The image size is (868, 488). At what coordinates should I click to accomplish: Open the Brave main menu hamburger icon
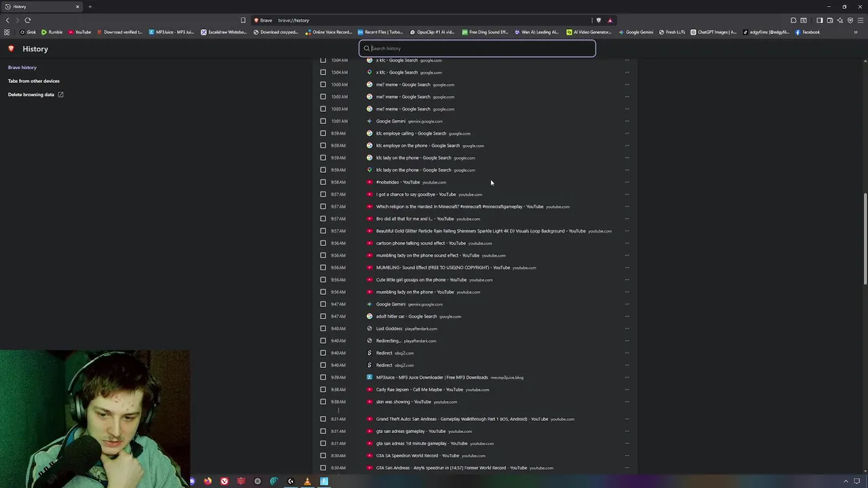861,20
